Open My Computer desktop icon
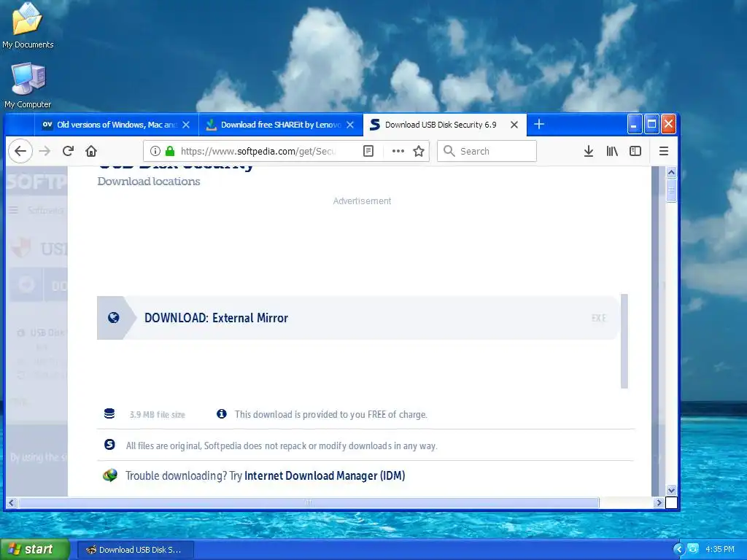 pyautogui.click(x=28, y=86)
